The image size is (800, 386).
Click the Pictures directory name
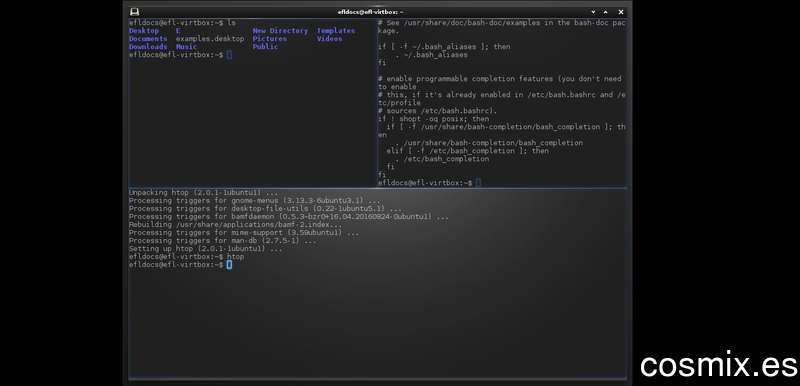(269, 39)
